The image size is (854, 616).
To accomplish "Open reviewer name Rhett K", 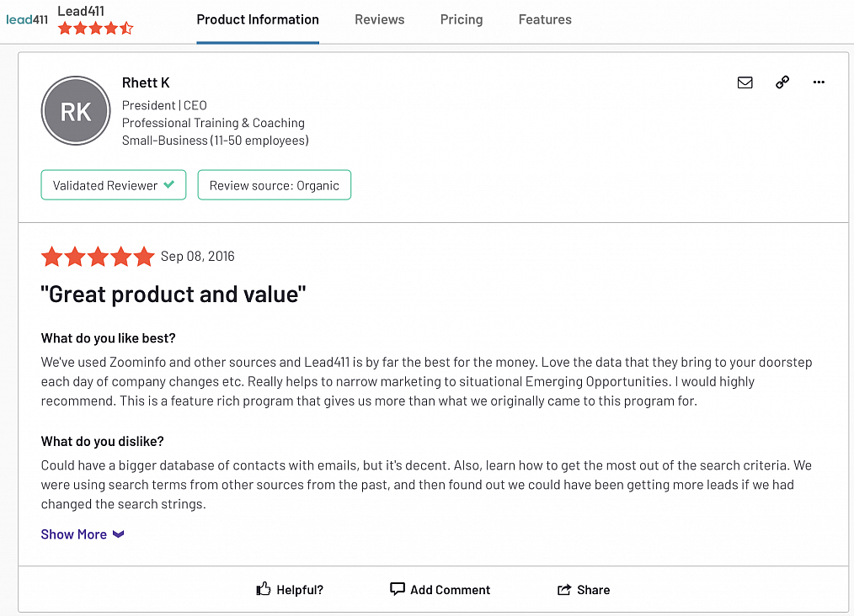I will click(x=146, y=82).
